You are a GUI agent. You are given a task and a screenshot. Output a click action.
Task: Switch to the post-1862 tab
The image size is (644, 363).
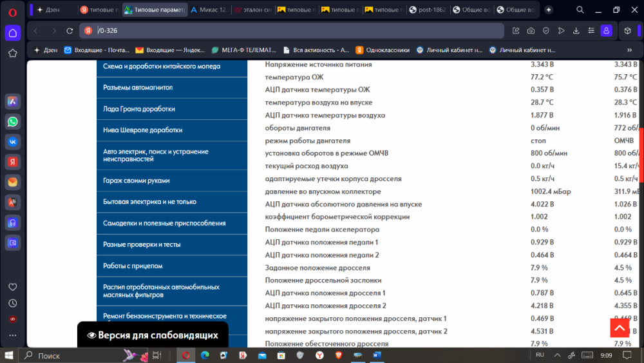[x=428, y=10]
